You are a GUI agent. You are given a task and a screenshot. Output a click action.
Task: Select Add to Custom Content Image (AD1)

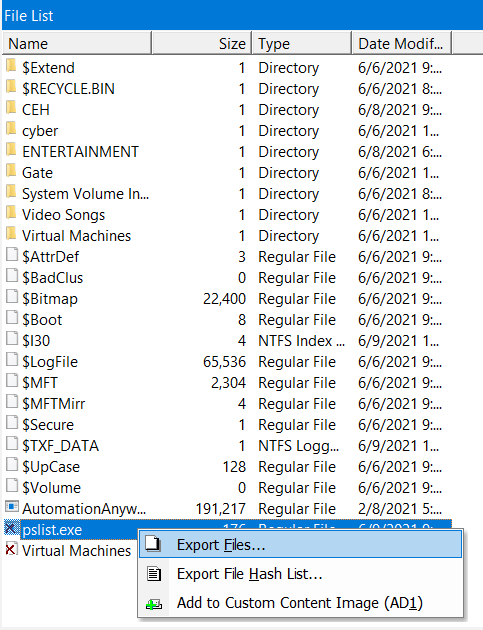(300, 603)
